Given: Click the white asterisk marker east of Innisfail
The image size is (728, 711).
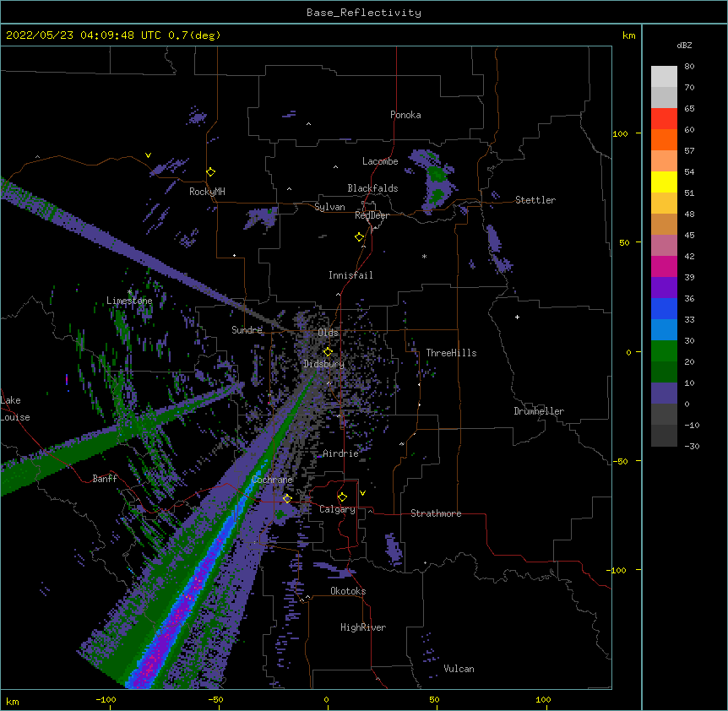Looking at the screenshot, I should [x=424, y=256].
